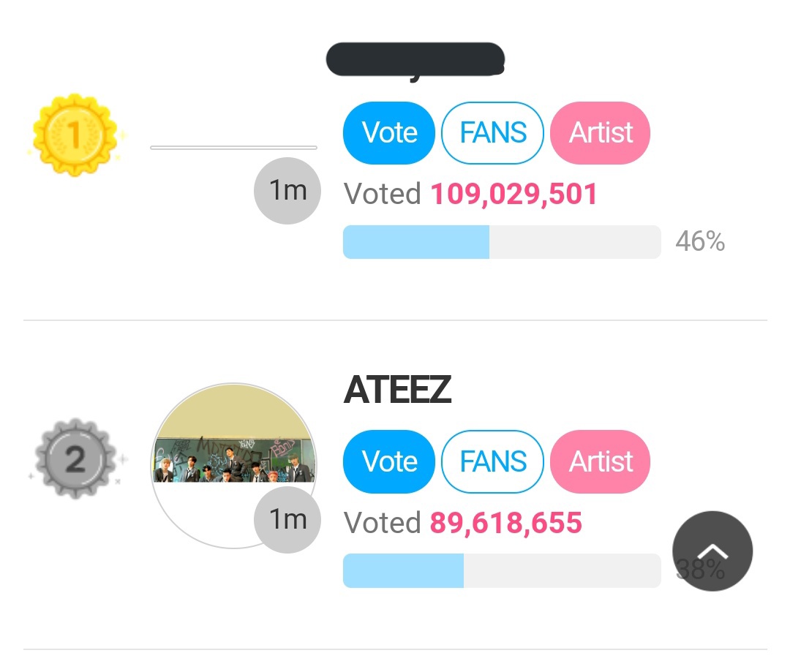
Task: Tap the 1m badge beside ATEEZ's photo
Action: click(287, 519)
